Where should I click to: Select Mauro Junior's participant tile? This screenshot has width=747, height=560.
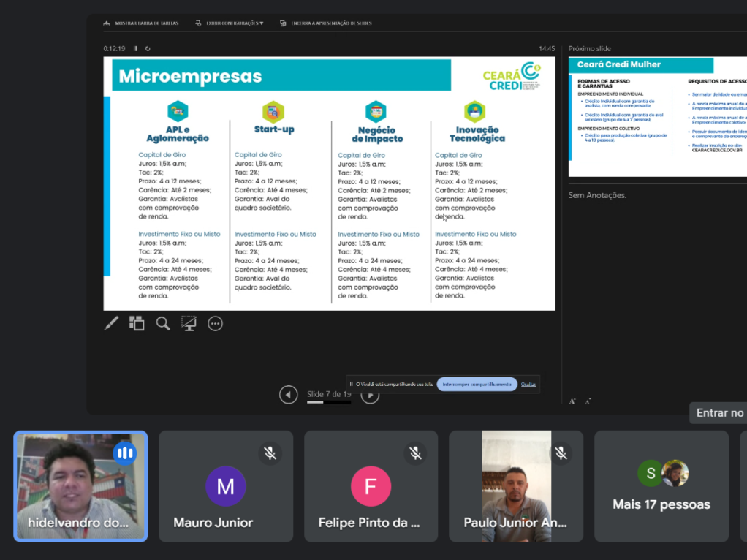point(226,486)
